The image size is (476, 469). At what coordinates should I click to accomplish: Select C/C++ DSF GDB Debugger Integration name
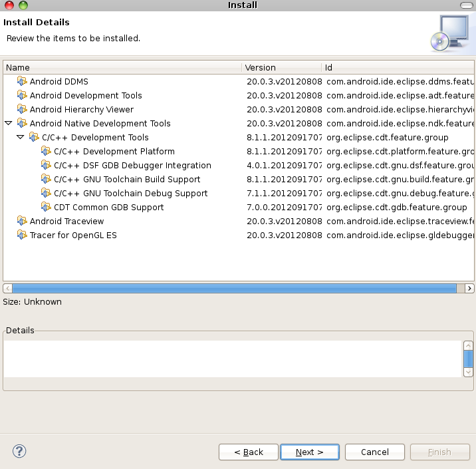(133, 165)
